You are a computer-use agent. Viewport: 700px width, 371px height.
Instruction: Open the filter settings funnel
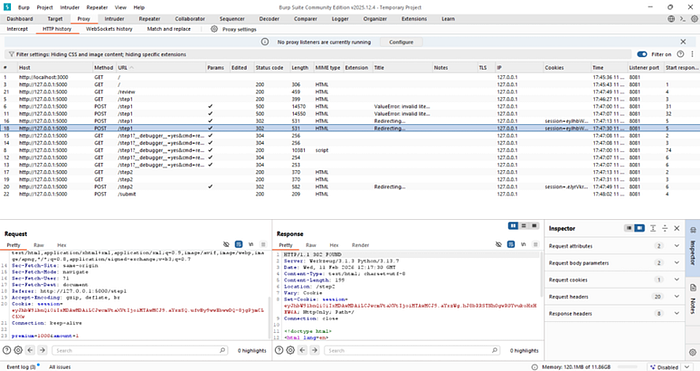coord(11,54)
